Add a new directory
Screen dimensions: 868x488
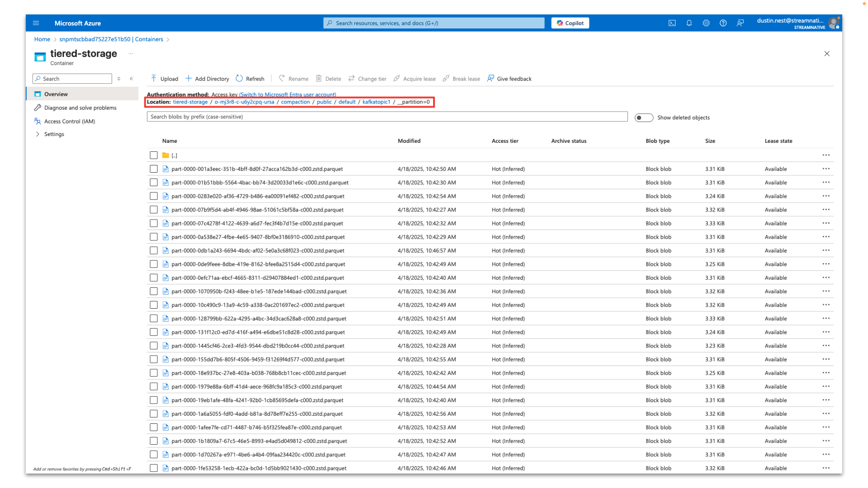207,79
